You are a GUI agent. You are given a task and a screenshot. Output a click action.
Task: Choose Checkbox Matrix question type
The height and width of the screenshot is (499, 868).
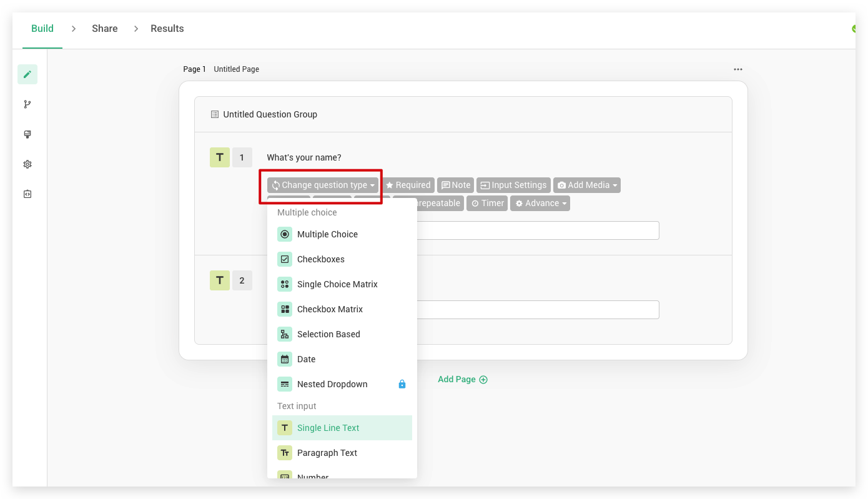[342, 309]
